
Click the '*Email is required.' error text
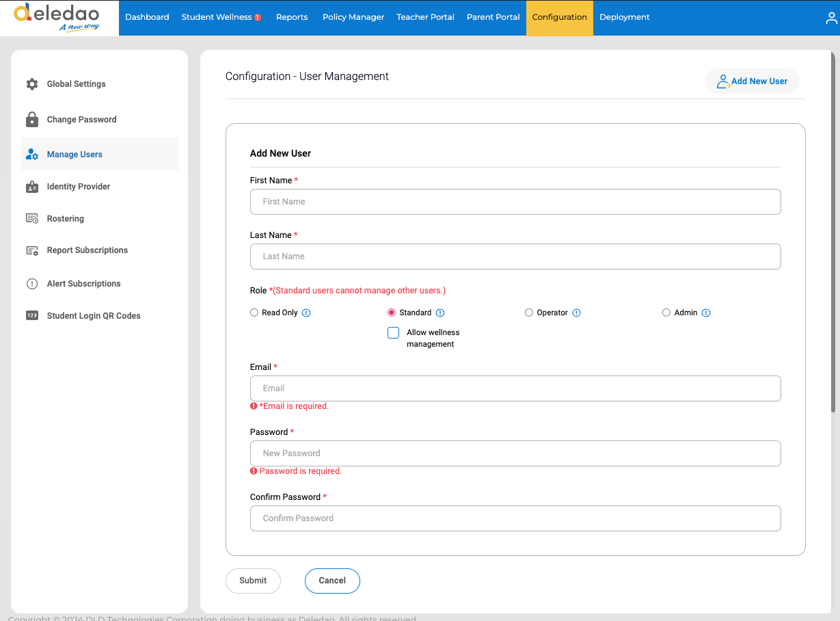[294, 406]
